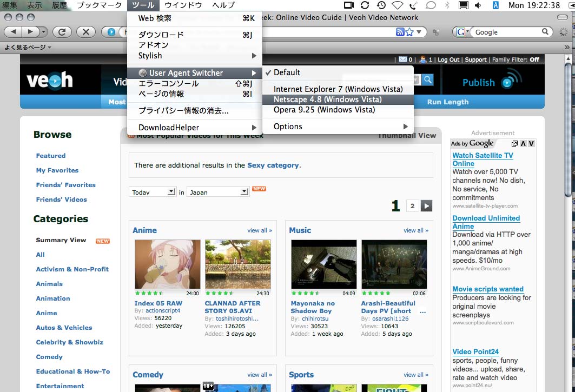Viewport: 575px width, 392px height.
Task: Select Netscape 4.8 (Windows Vista) user agent
Action: 338,99
